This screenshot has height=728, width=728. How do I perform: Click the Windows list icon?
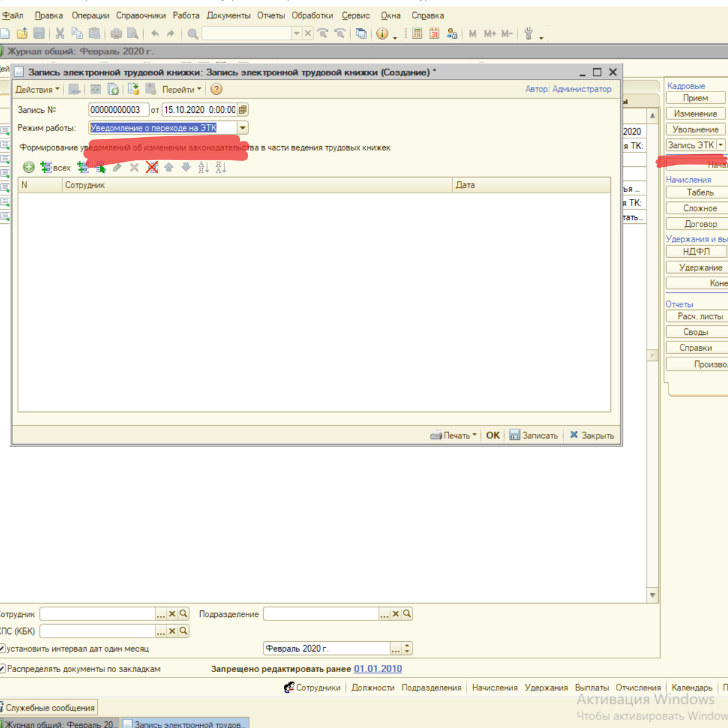pyautogui.click(x=362, y=34)
